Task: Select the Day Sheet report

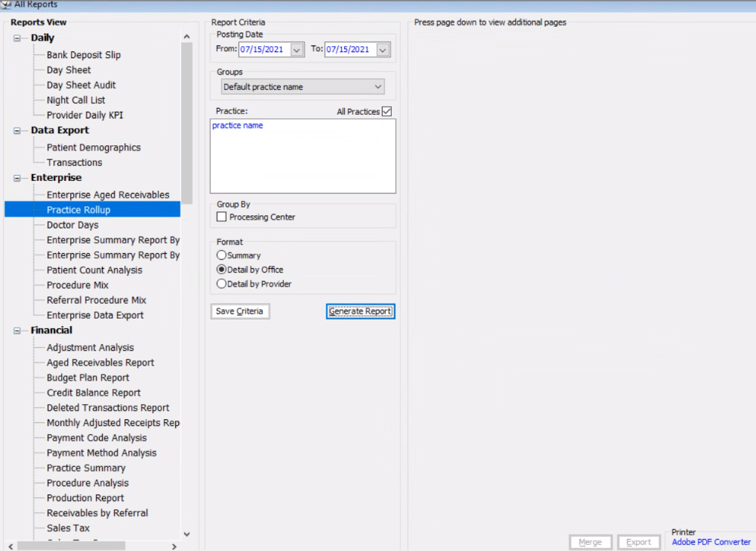Action: pyautogui.click(x=69, y=70)
